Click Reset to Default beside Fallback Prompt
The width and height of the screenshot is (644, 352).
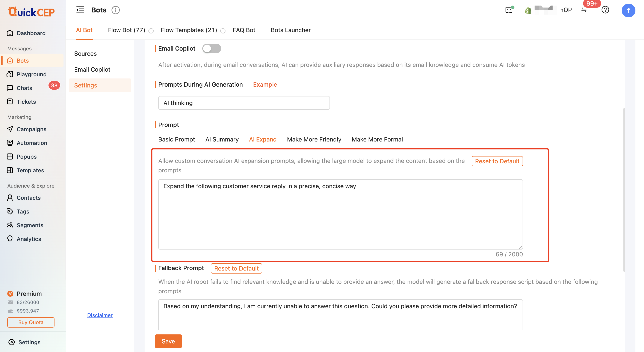tap(236, 268)
